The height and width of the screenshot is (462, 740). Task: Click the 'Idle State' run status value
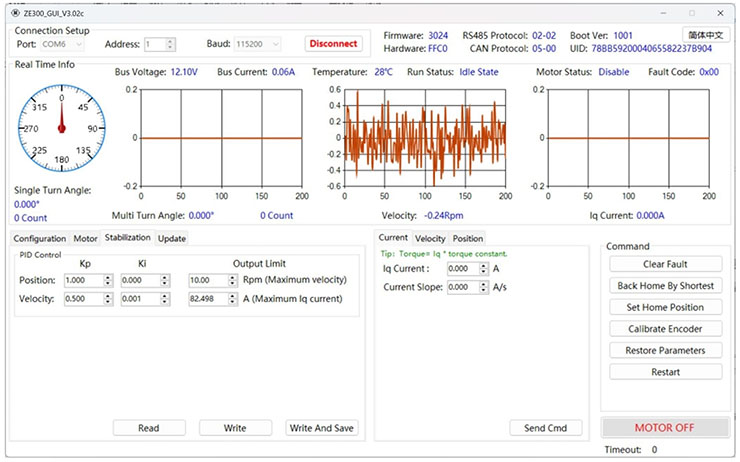tap(479, 72)
